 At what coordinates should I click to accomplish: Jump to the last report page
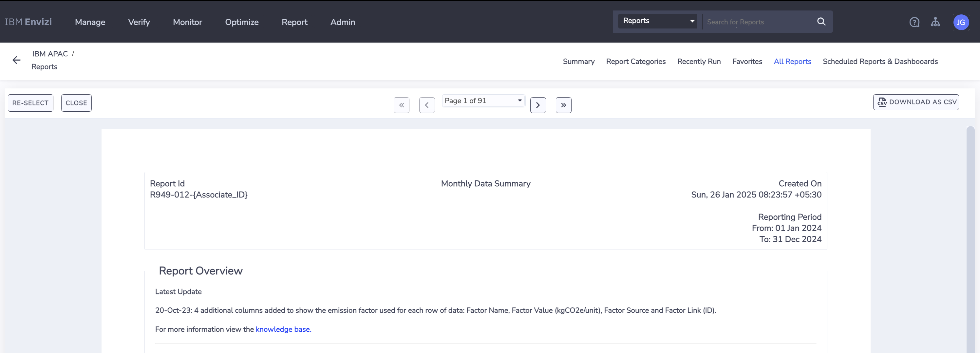pyautogui.click(x=563, y=105)
